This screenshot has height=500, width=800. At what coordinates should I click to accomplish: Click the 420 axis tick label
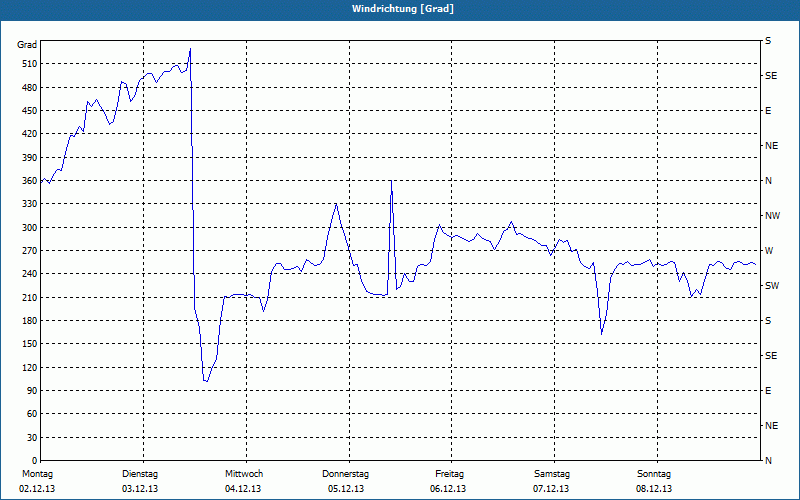(30, 134)
